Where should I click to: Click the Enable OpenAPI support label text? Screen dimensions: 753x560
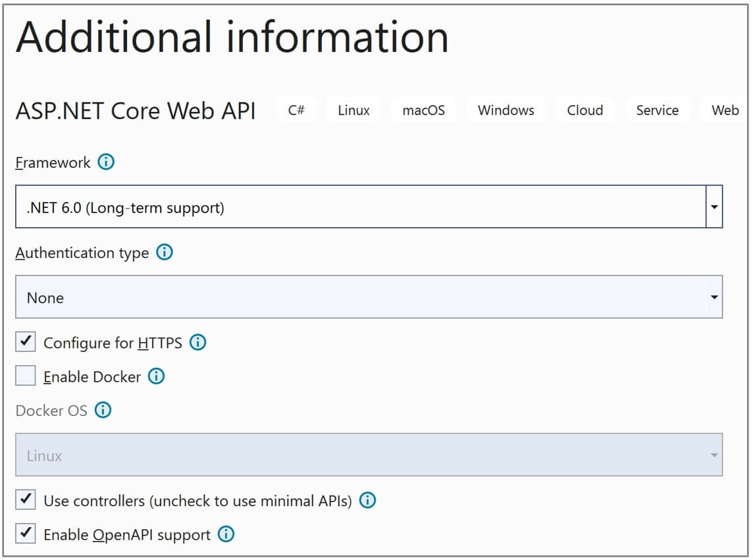coord(127,535)
